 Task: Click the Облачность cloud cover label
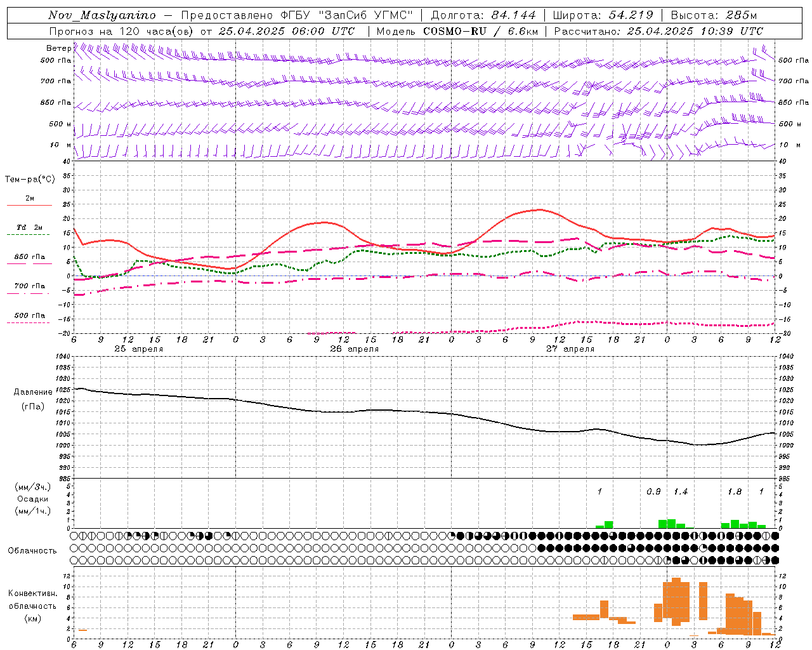32,551
